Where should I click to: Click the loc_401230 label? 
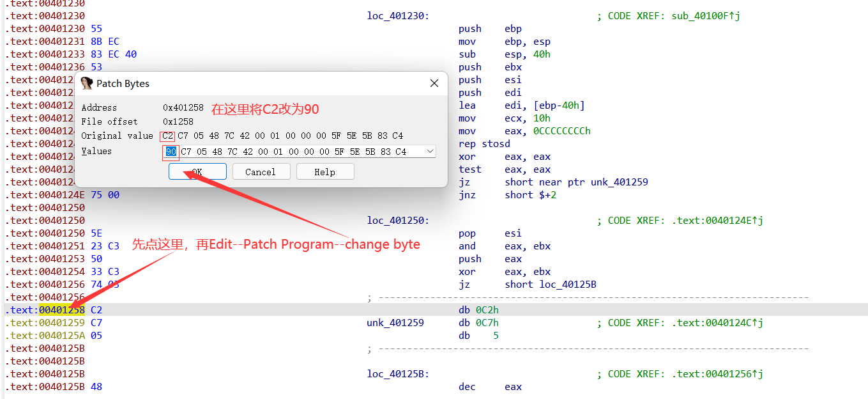tap(398, 16)
